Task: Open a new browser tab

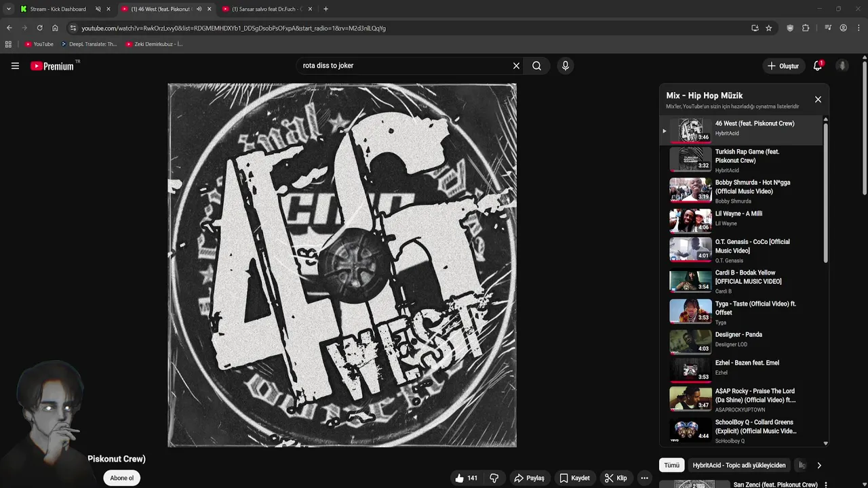Action: pos(325,9)
